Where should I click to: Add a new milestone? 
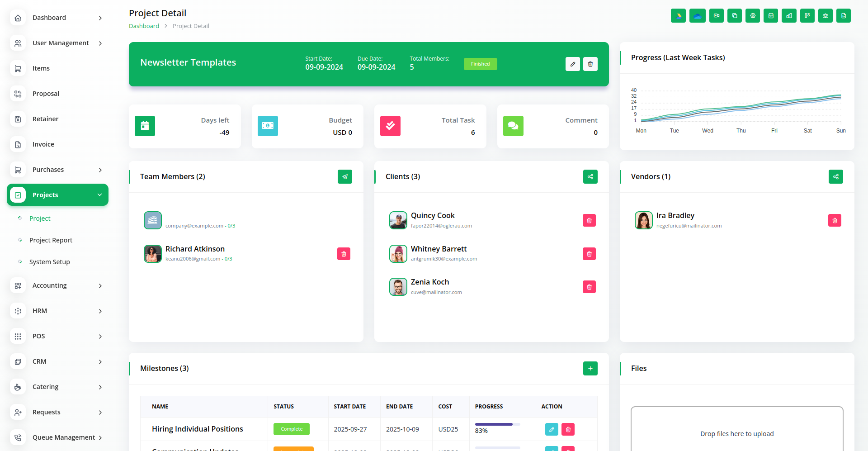coord(590,369)
